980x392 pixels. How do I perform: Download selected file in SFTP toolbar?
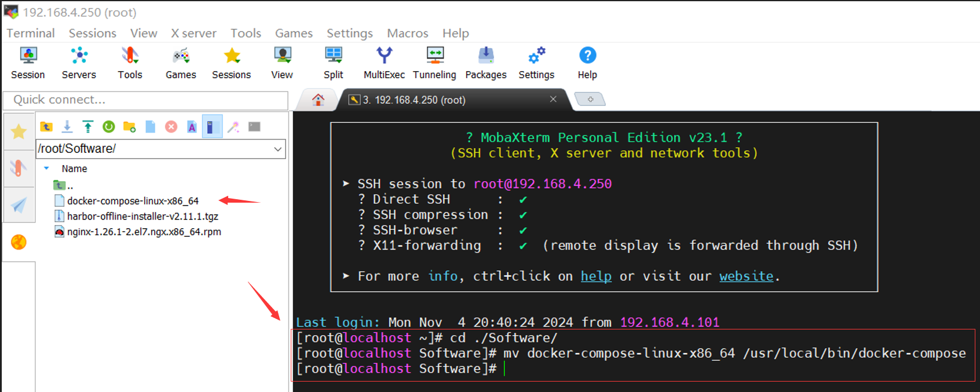tap(67, 127)
